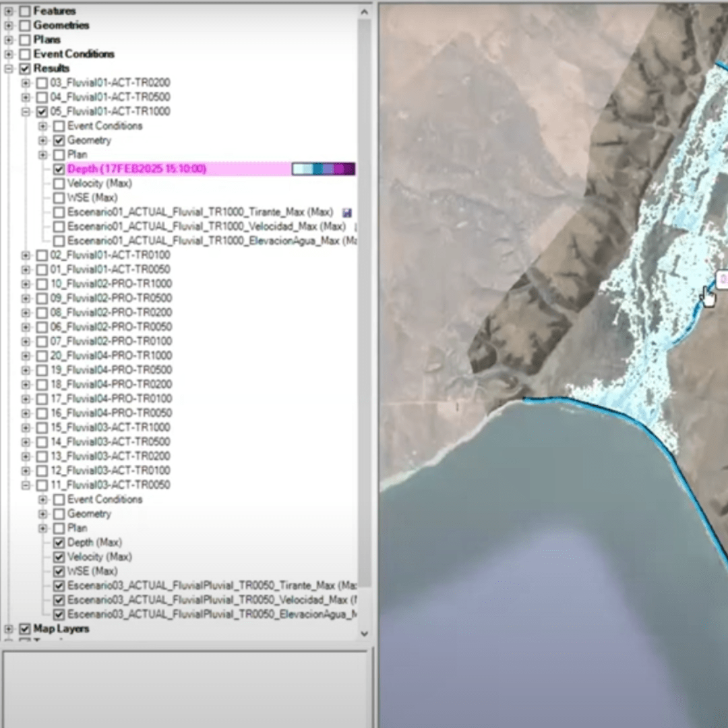
Task: Select the 20_Fluvial04-PRO-TR1000 result entry
Action: point(111,356)
